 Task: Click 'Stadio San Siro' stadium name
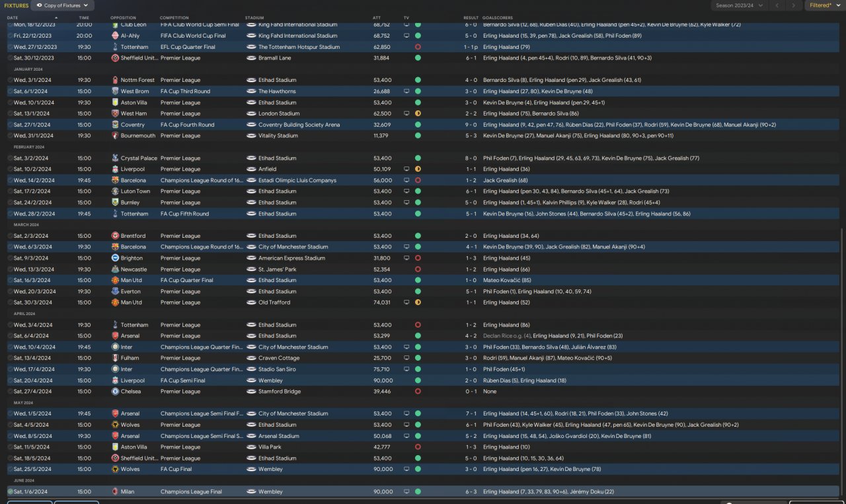[x=277, y=369]
